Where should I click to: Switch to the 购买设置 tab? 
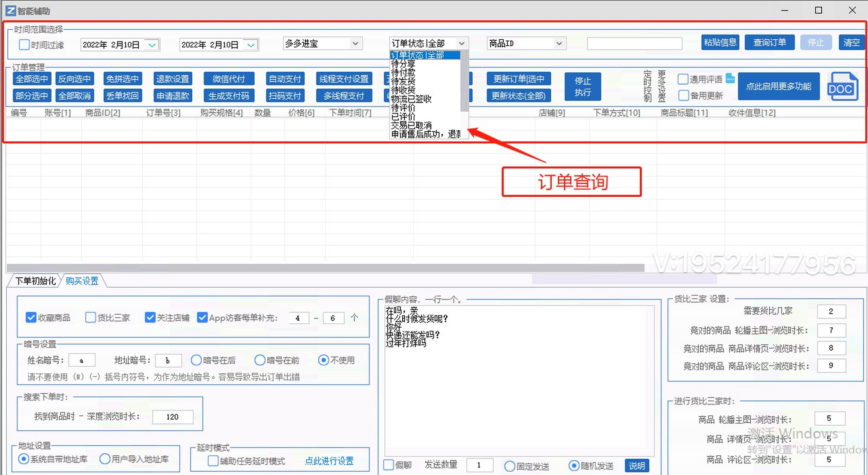coord(82,281)
